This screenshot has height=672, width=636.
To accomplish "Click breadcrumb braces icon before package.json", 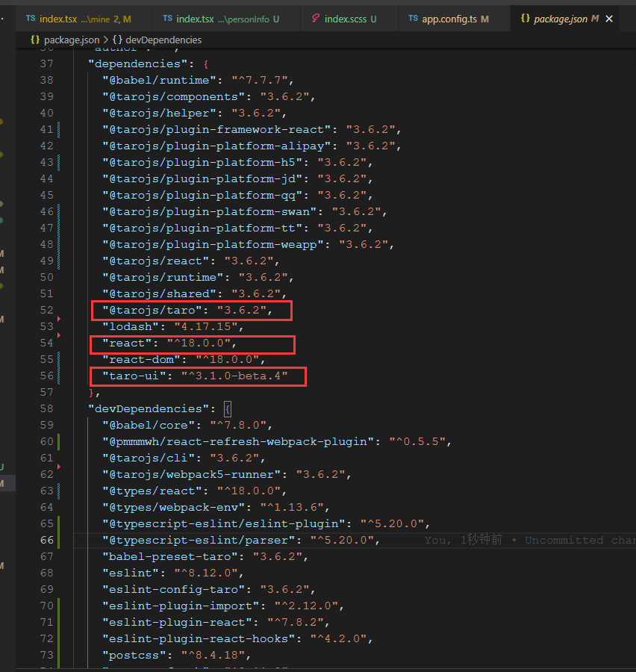I will coord(35,40).
